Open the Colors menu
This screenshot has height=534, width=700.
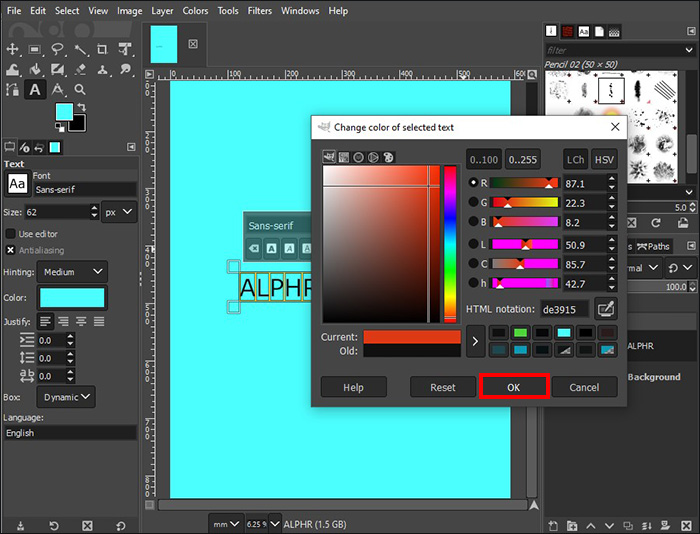[195, 11]
